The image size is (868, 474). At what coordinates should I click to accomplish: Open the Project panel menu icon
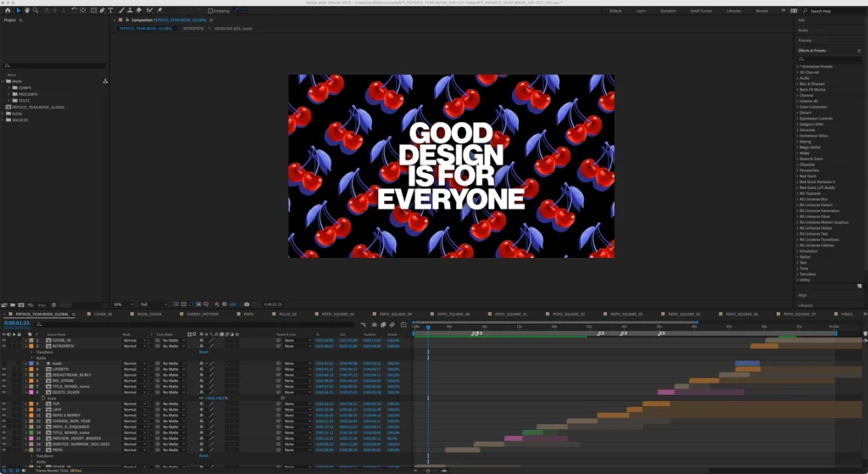(x=20, y=20)
